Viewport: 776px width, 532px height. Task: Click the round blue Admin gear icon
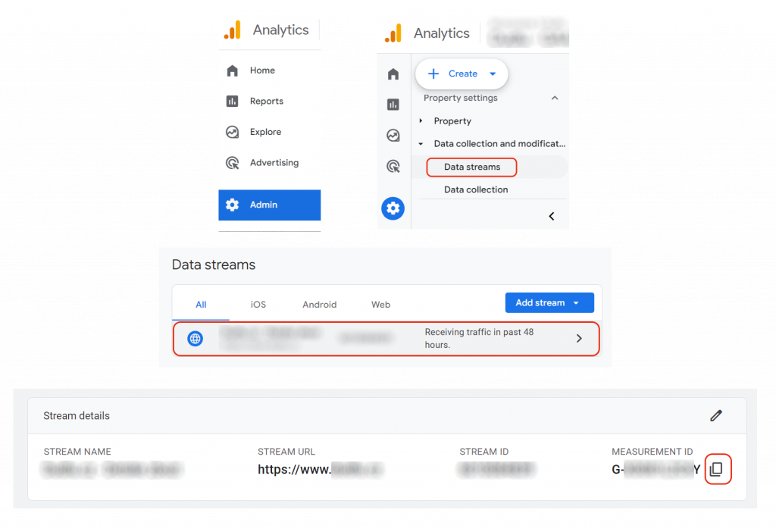coord(393,208)
